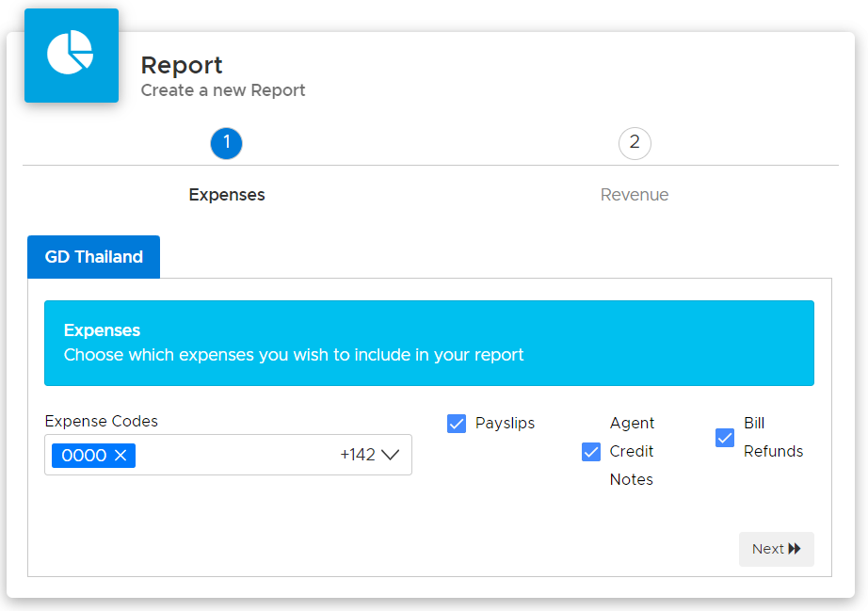Click the Next button

(776, 549)
